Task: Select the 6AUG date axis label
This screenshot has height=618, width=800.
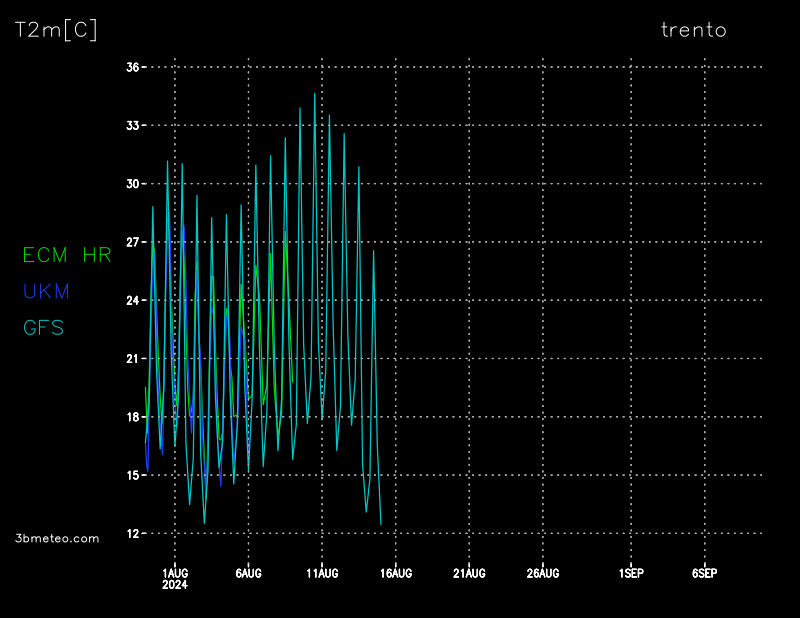Action: pos(248,573)
